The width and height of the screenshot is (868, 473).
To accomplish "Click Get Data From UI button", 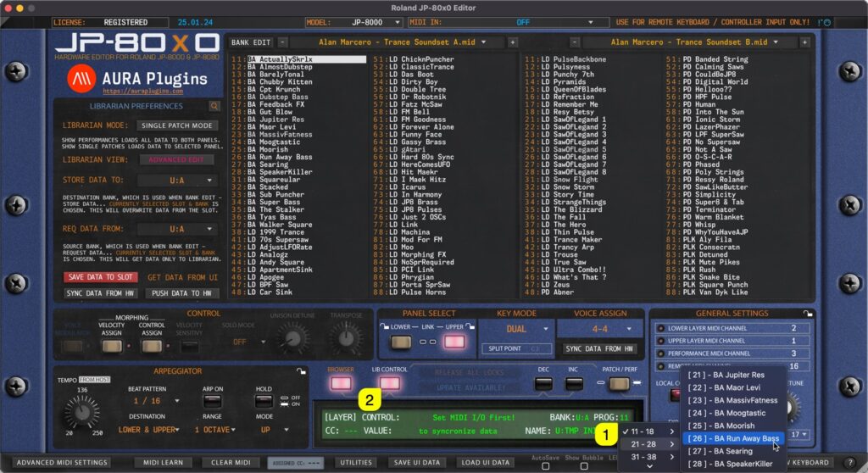I will [182, 277].
